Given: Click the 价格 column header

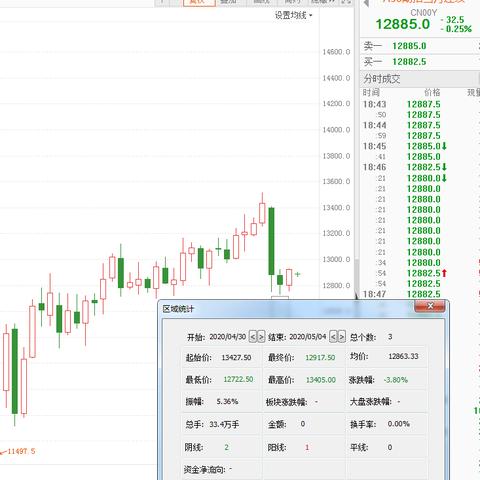Looking at the screenshot, I should pyautogui.click(x=432, y=92).
